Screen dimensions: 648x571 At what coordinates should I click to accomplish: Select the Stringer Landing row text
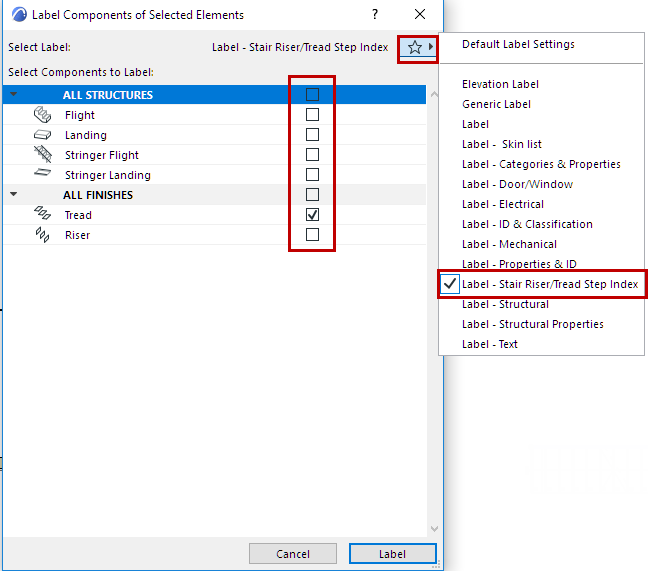click(x=108, y=175)
